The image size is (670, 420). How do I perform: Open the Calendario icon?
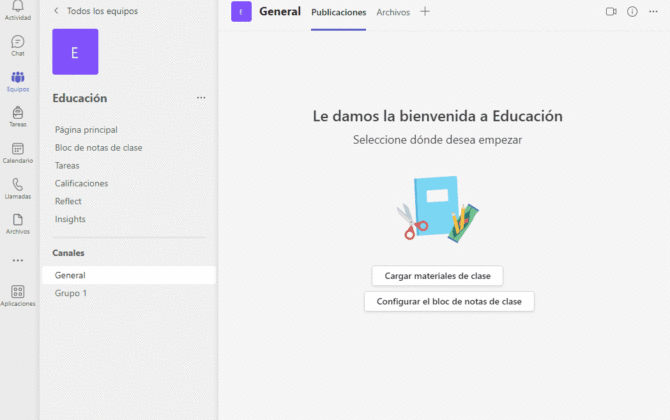(x=18, y=149)
